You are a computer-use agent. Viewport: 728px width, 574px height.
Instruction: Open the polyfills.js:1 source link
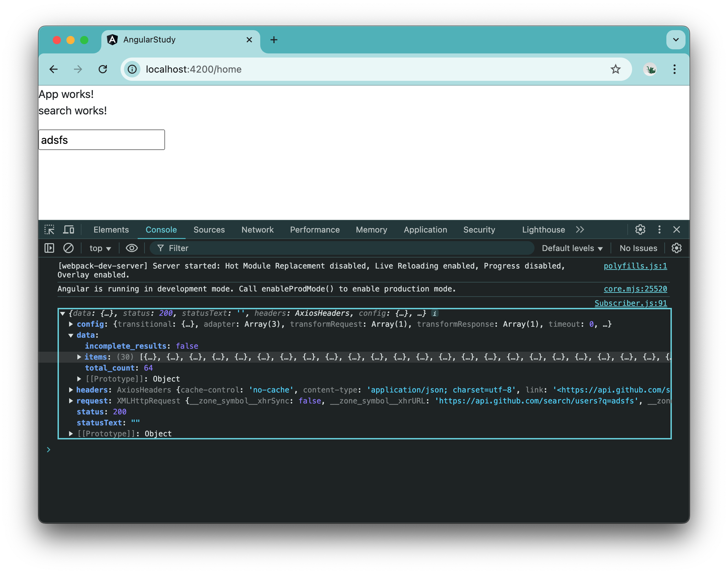tap(635, 266)
